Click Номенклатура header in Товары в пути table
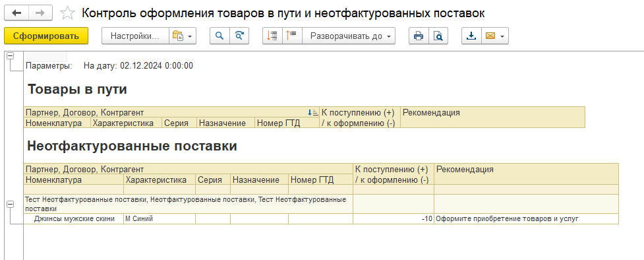644x260 pixels. point(57,123)
